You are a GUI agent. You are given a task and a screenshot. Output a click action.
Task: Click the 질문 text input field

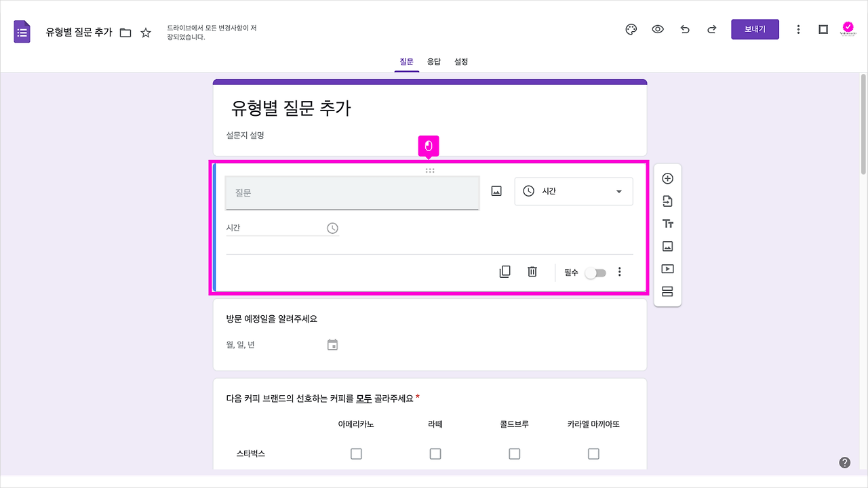[352, 193]
